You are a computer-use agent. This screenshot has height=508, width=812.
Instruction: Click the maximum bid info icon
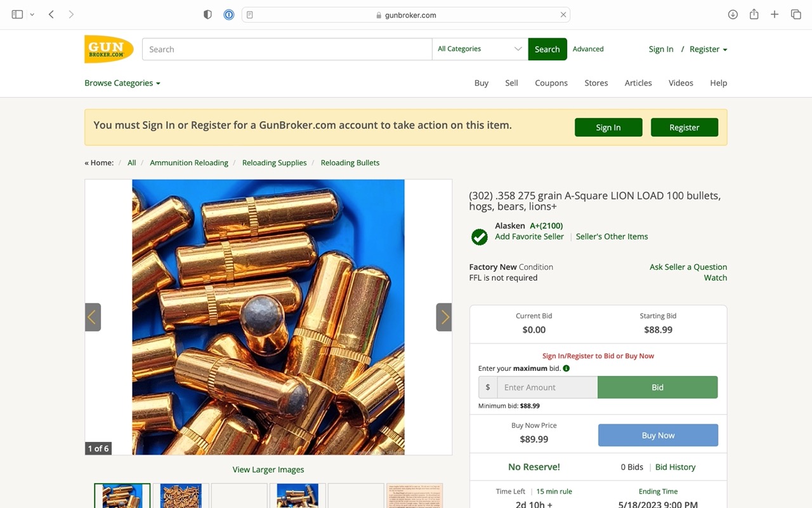(566, 368)
